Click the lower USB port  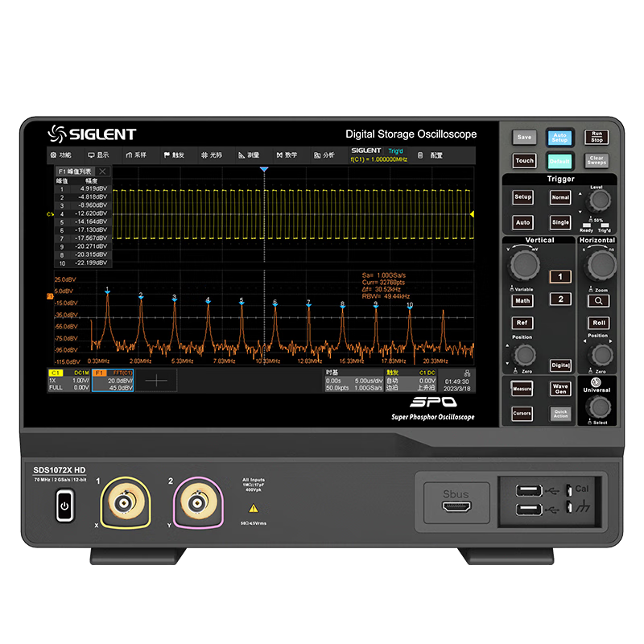(x=529, y=510)
